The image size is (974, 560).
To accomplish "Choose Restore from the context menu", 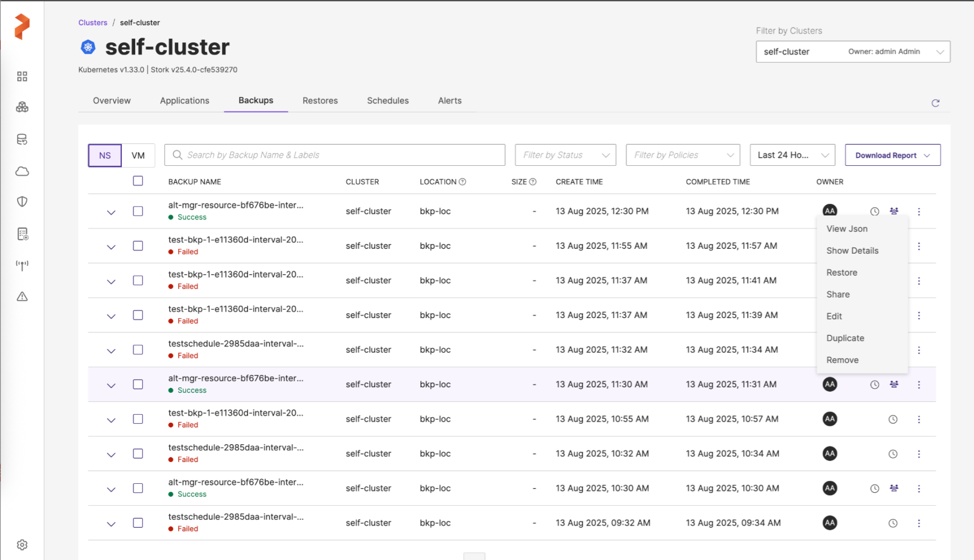I will (x=841, y=272).
